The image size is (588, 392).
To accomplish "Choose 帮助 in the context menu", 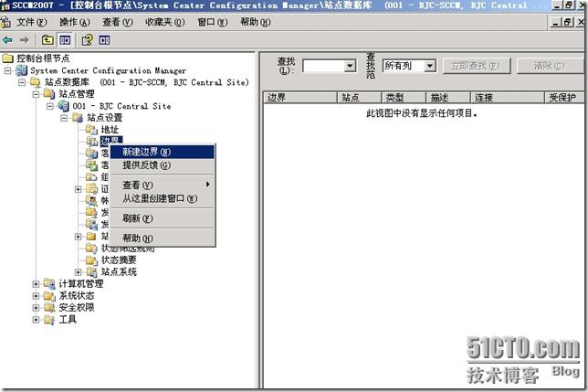I will click(163, 238).
